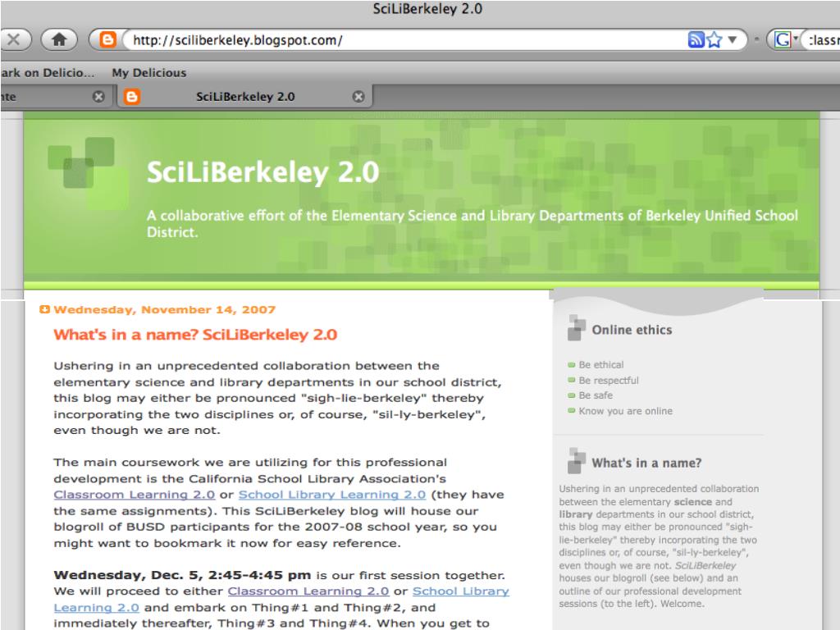Click the Google search box

[x=820, y=39]
